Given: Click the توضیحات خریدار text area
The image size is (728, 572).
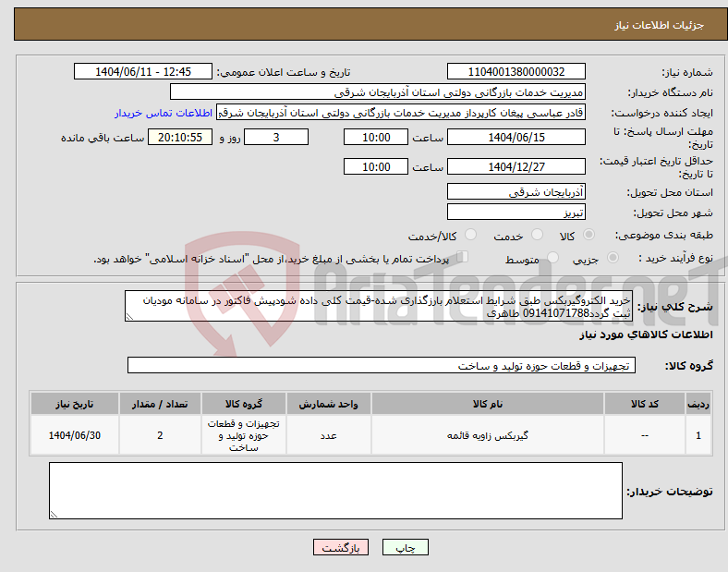Looking at the screenshot, I should [335, 491].
